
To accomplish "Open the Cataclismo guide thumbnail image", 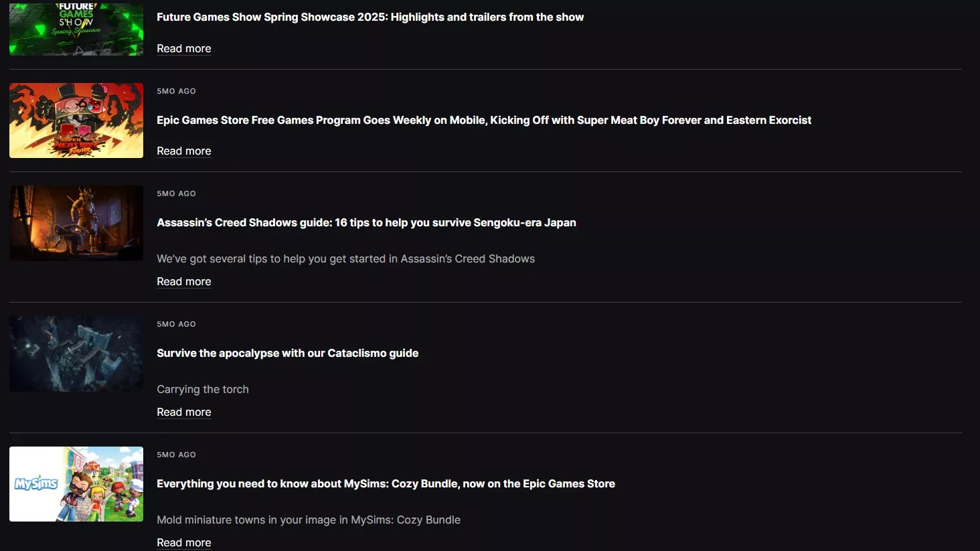I will pos(76,353).
